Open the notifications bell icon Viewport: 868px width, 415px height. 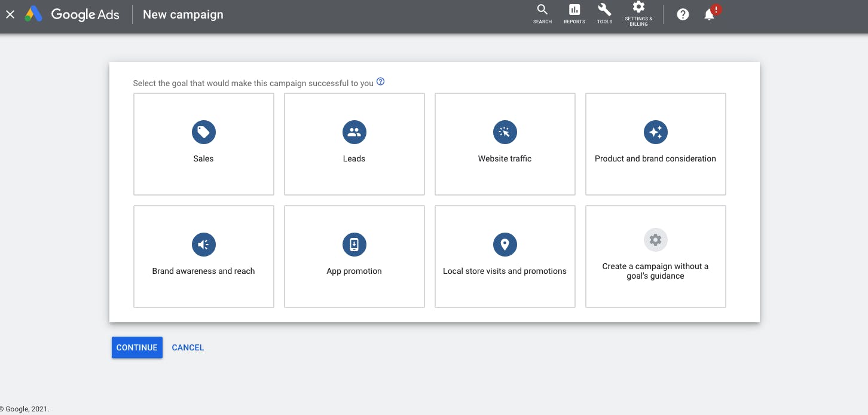click(710, 14)
